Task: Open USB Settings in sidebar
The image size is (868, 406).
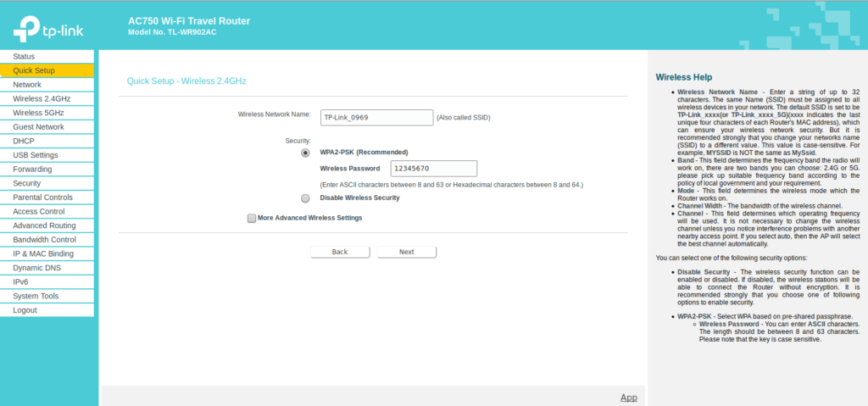Action: (x=36, y=155)
